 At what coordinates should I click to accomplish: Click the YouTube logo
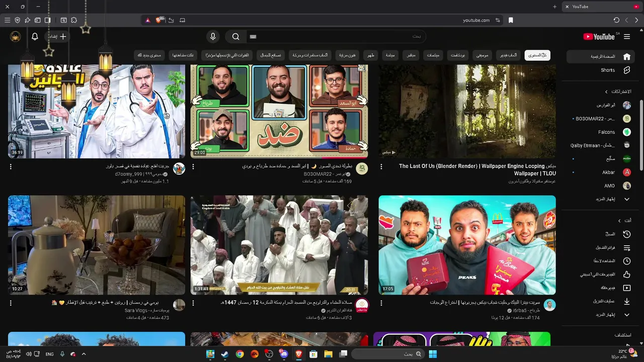pyautogui.click(x=600, y=37)
